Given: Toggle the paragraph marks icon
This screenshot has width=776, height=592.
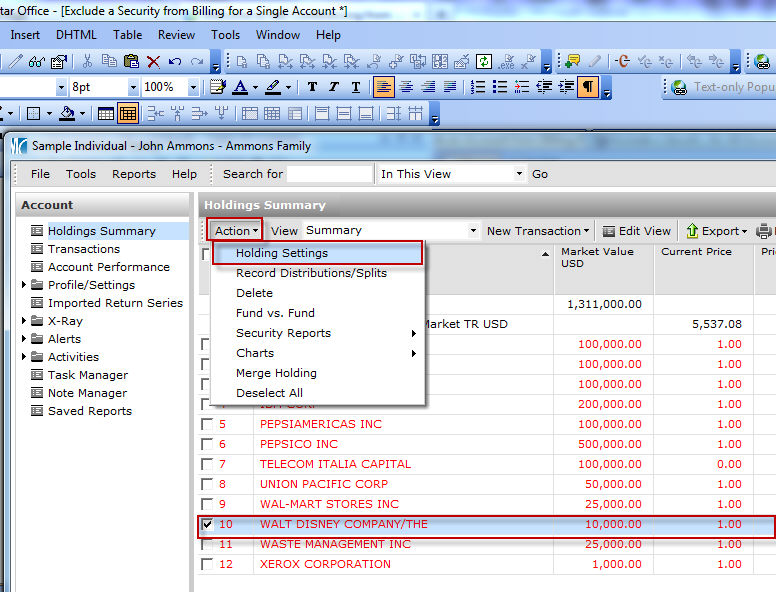Looking at the screenshot, I should 589,87.
